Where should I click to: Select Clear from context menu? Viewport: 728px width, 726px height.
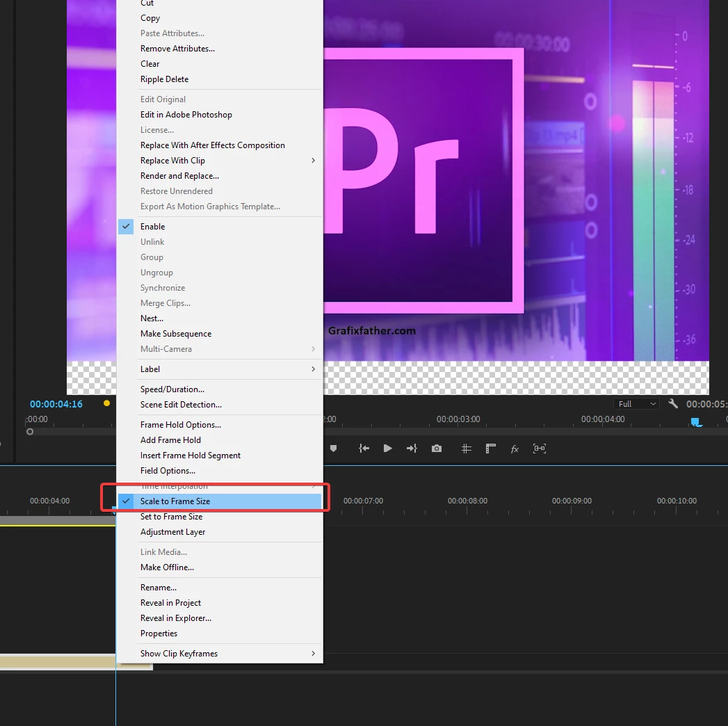pos(220,64)
